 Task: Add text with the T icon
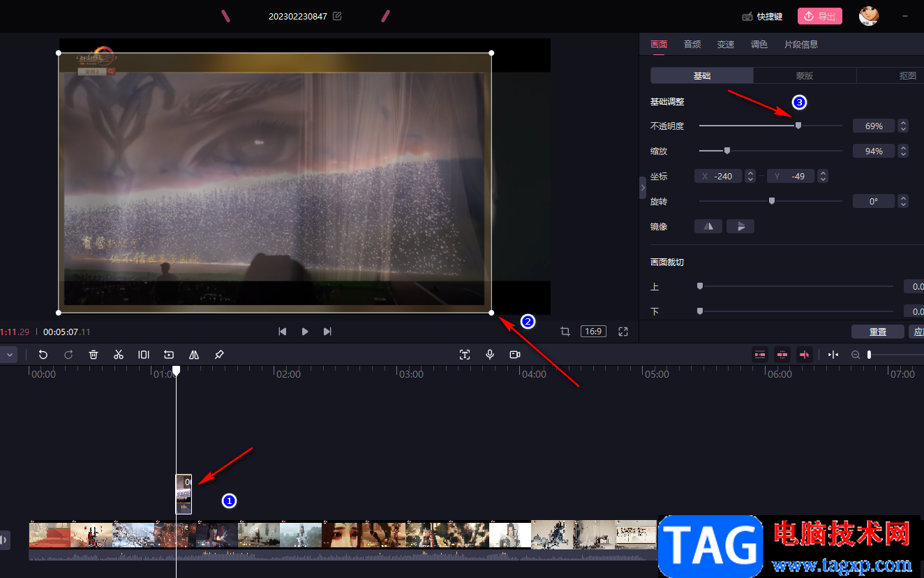(x=465, y=355)
